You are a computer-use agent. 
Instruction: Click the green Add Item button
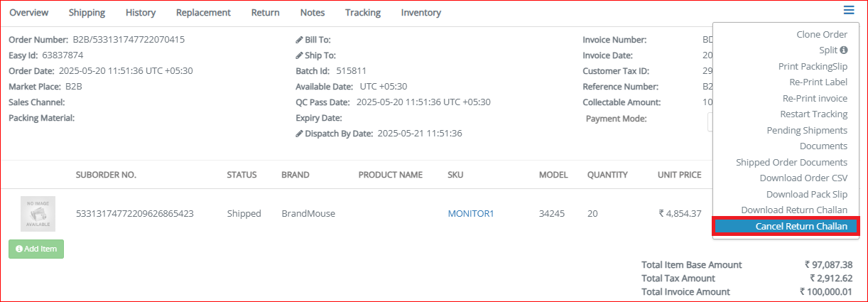pyautogui.click(x=36, y=249)
